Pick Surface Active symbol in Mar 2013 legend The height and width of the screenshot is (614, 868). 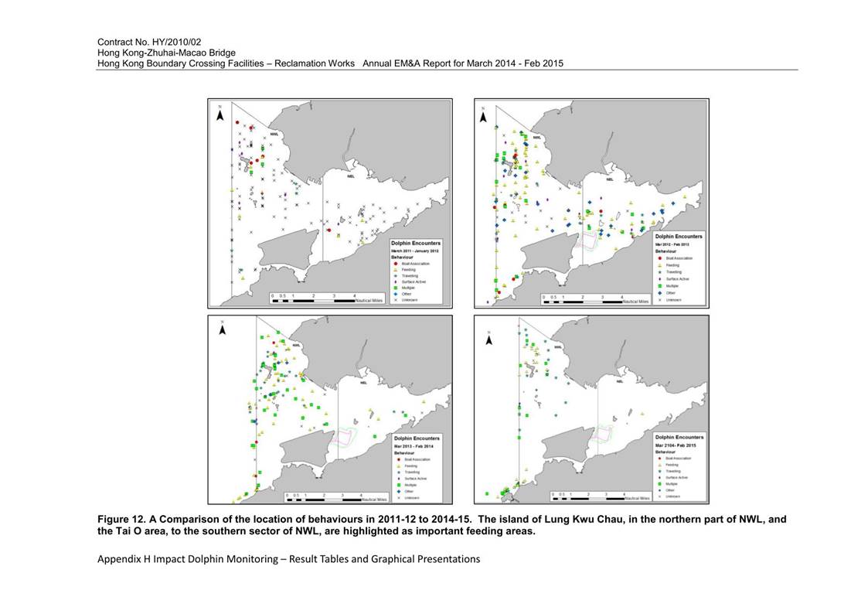(x=398, y=479)
